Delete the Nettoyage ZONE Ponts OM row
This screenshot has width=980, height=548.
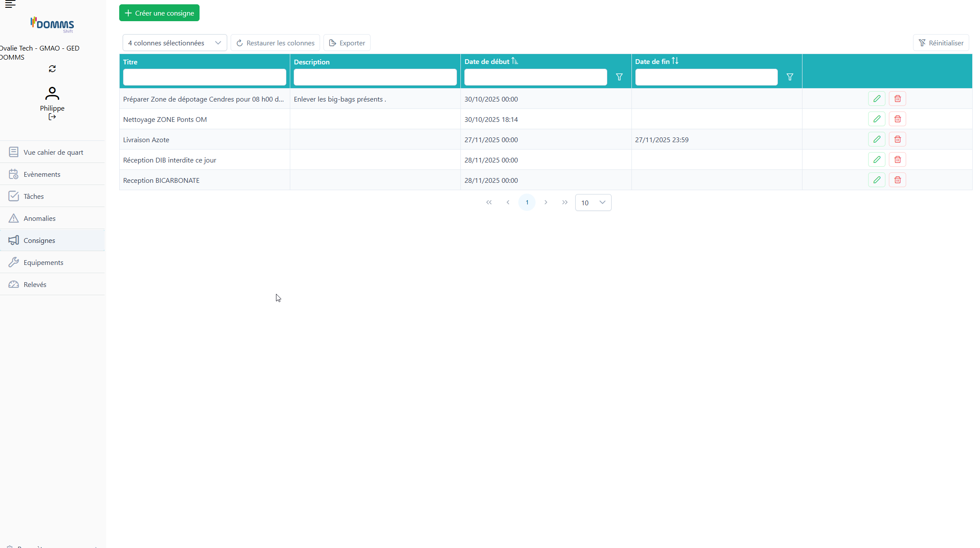tap(897, 119)
